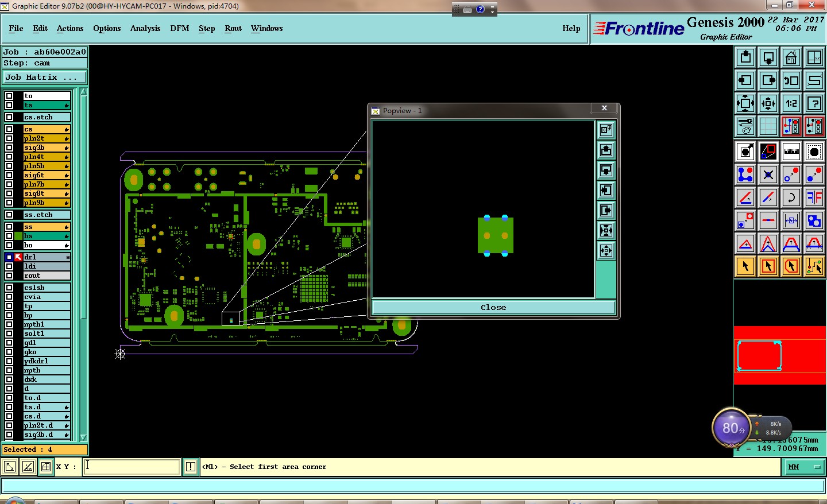This screenshot has height=504, width=827.
Task: Open the Edit menu
Action: (x=40, y=28)
